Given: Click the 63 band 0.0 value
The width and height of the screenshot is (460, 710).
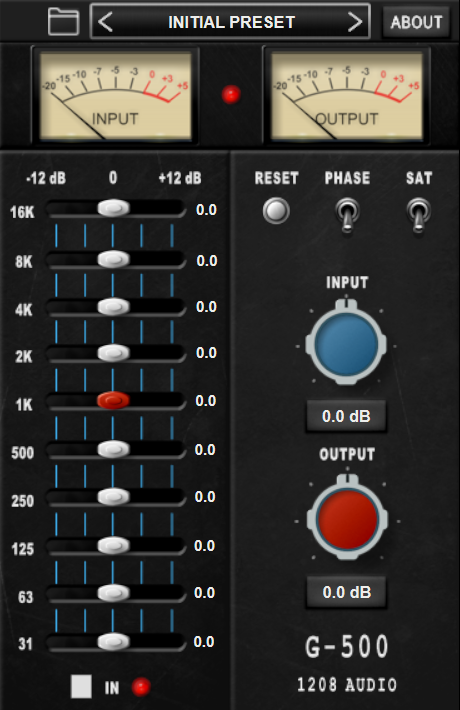Looking at the screenshot, I should (x=204, y=593).
